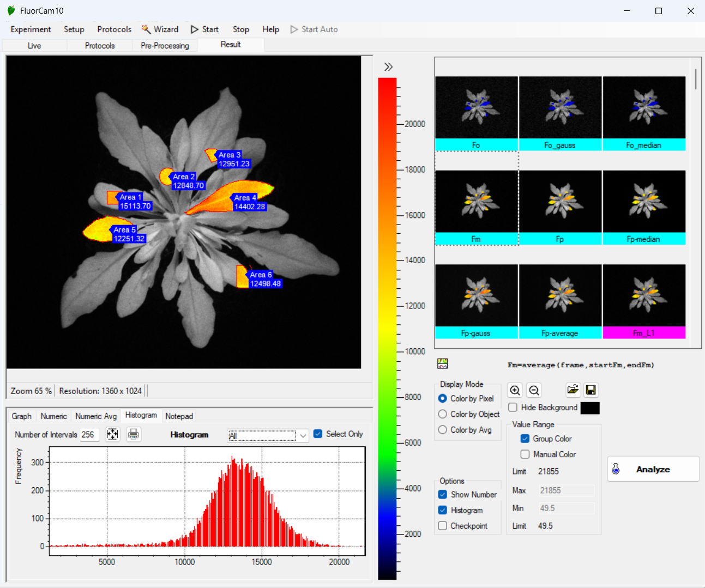Click the fit-to-range icon beside intervals
The height and width of the screenshot is (588, 705).
[112, 434]
